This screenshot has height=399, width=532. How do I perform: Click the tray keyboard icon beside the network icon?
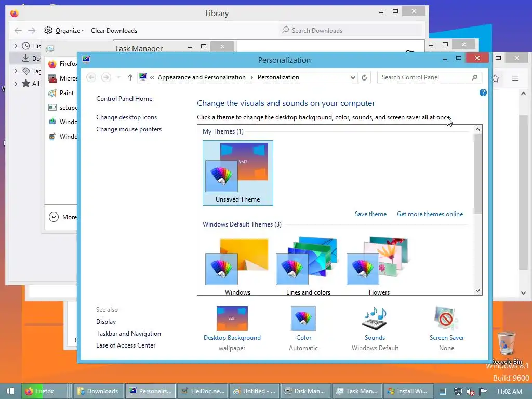[x=443, y=392]
